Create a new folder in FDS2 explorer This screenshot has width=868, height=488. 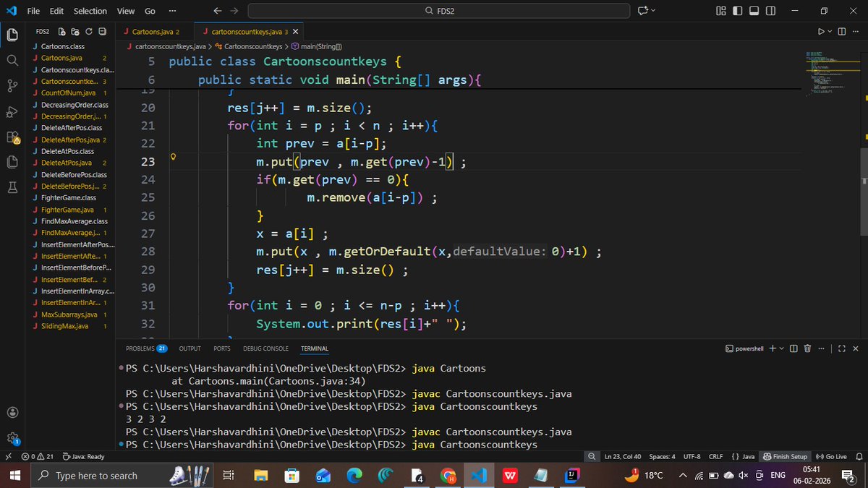pyautogui.click(x=76, y=32)
